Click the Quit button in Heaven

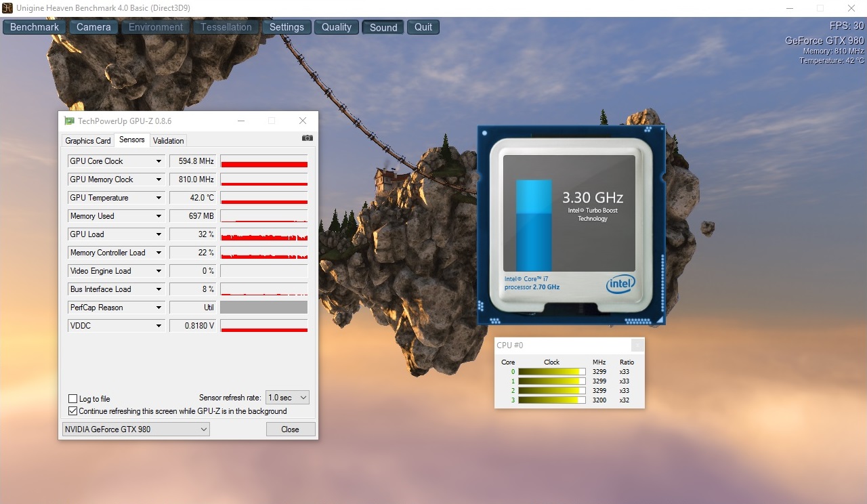pyautogui.click(x=423, y=27)
